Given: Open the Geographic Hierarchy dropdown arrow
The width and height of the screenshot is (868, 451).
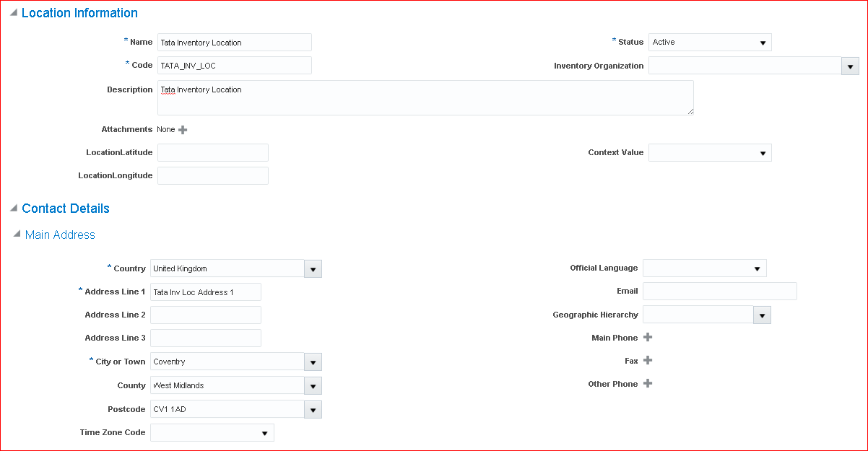Looking at the screenshot, I should tap(763, 315).
